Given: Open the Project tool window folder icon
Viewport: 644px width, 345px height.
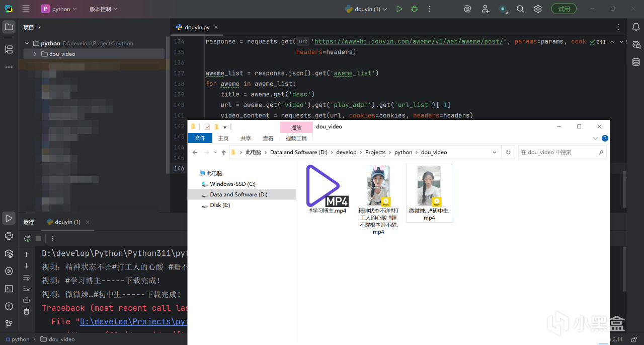Looking at the screenshot, I should coord(9,27).
